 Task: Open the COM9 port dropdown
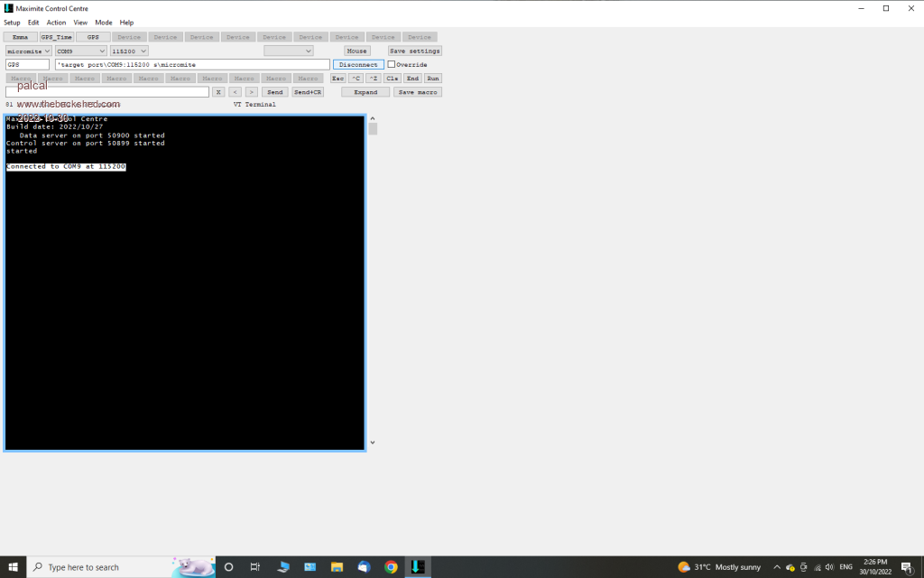(81, 51)
